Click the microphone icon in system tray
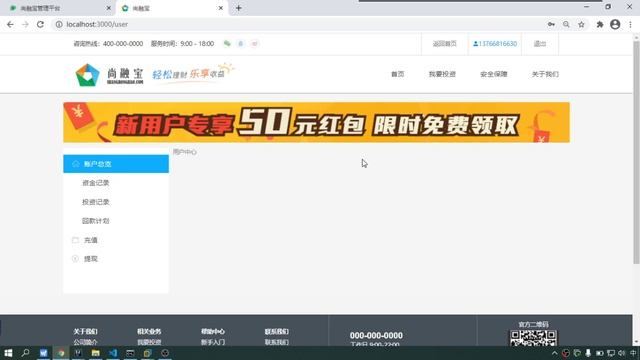Screen dimensions: 640x360 click(588, 353)
